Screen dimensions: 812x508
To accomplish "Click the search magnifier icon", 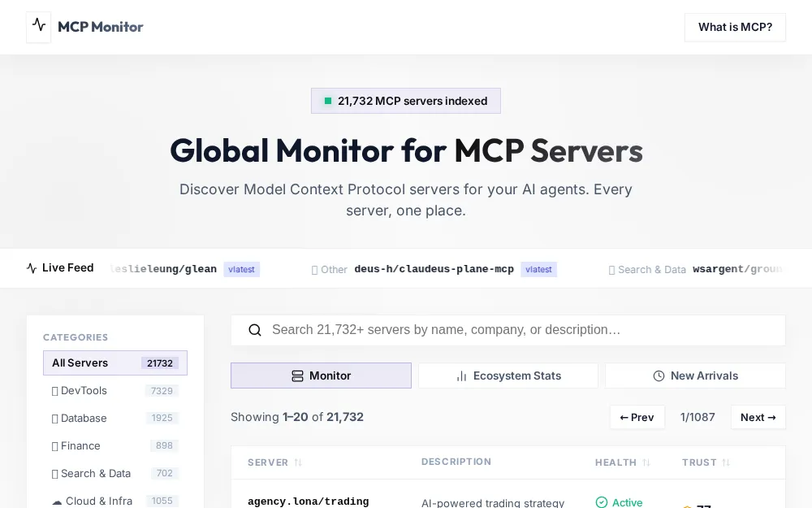I will [255, 330].
